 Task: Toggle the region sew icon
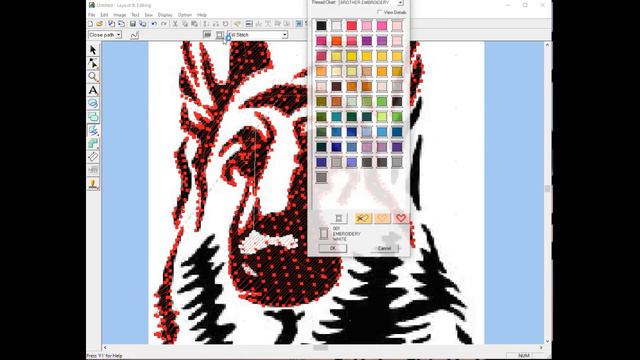[220, 35]
